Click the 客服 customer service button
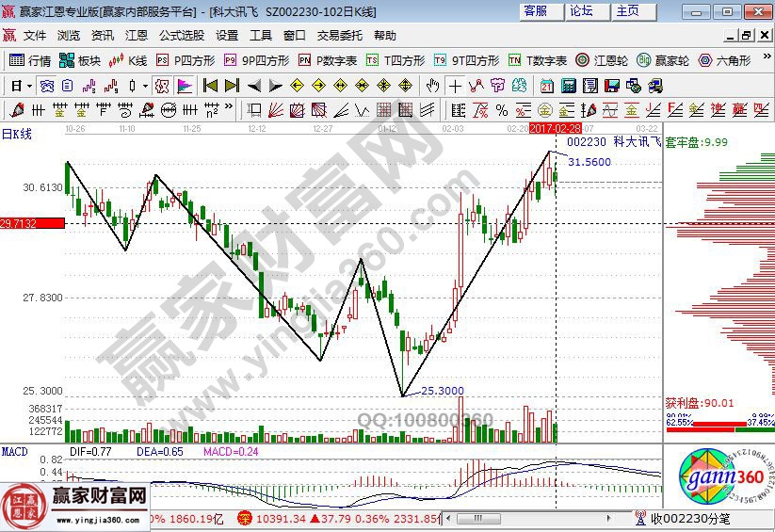This screenshot has width=775, height=532. (x=536, y=11)
